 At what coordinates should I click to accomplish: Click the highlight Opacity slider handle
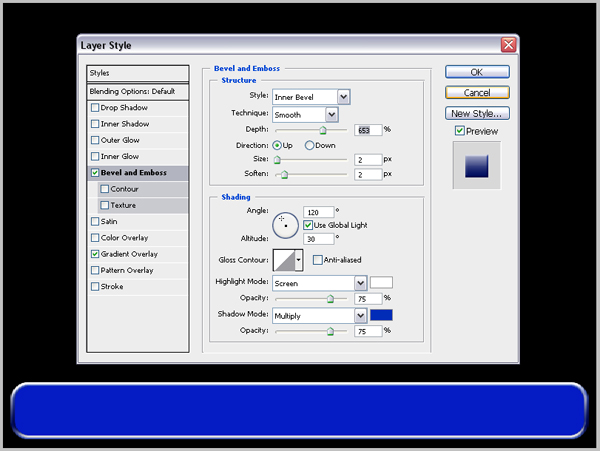point(330,299)
